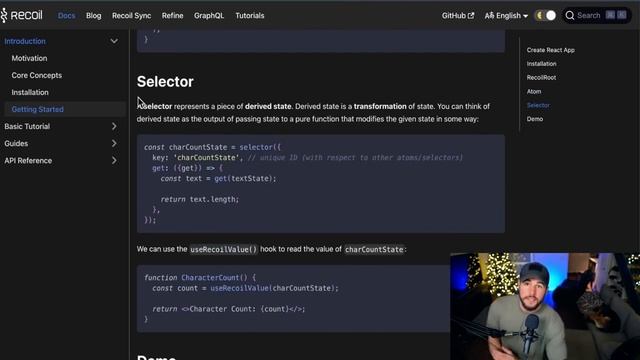Expand the API Reference chevron
Image resolution: width=640 pixels, height=360 pixels.
pos(114,161)
